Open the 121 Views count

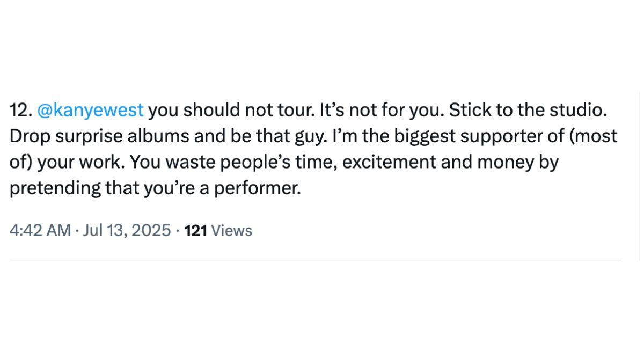218,231
